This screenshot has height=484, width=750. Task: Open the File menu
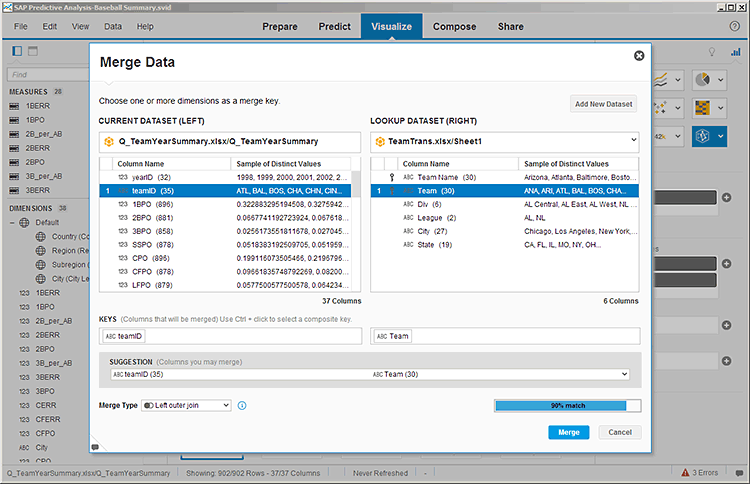21,26
